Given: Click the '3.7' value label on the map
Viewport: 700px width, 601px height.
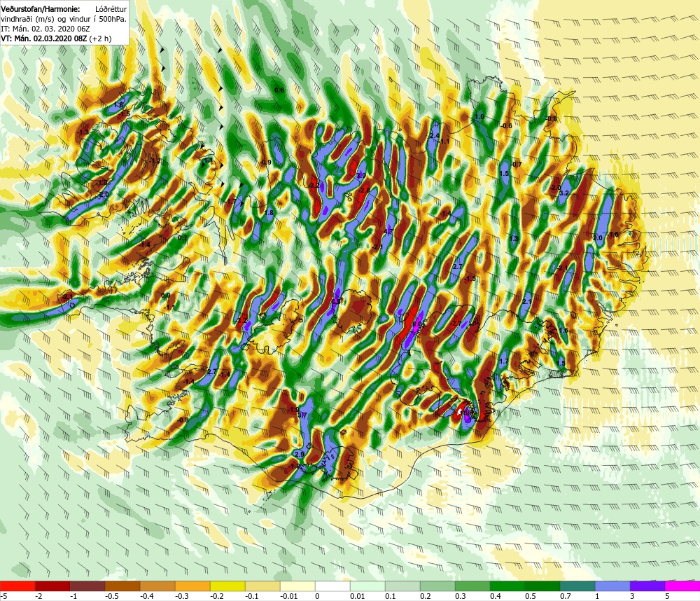Looking at the screenshot, I should pyautogui.click(x=302, y=415).
